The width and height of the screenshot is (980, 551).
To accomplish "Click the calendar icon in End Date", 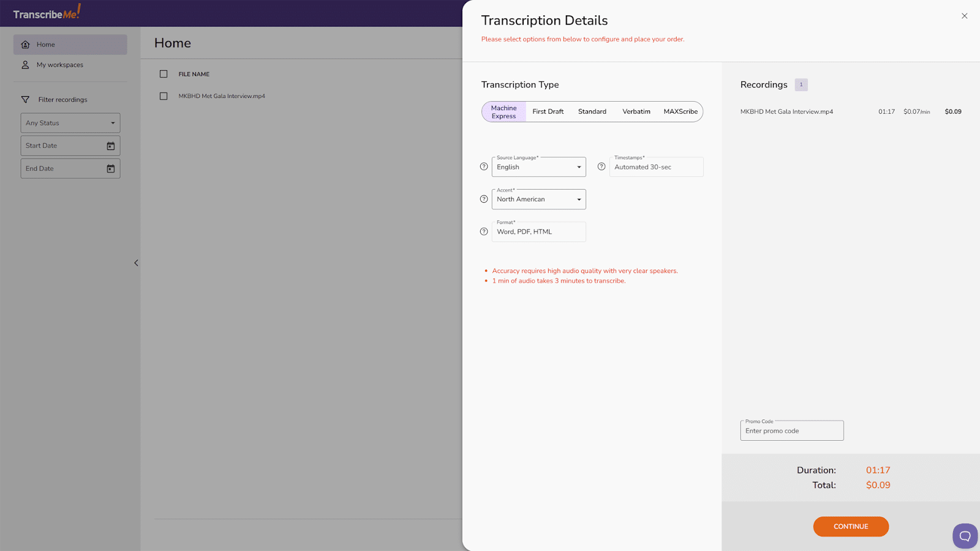I will pyautogui.click(x=111, y=168).
